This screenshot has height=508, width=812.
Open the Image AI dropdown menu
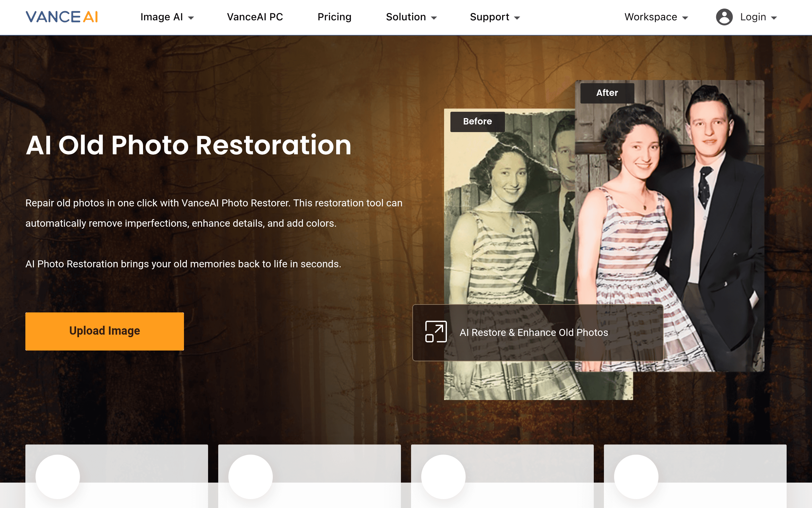[x=167, y=17]
